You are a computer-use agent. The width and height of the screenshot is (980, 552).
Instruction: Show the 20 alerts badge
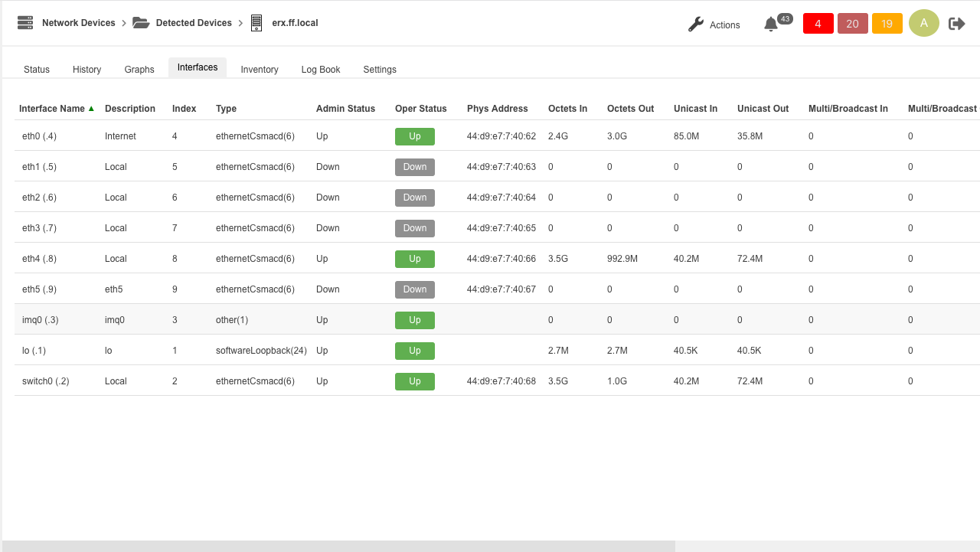point(852,24)
